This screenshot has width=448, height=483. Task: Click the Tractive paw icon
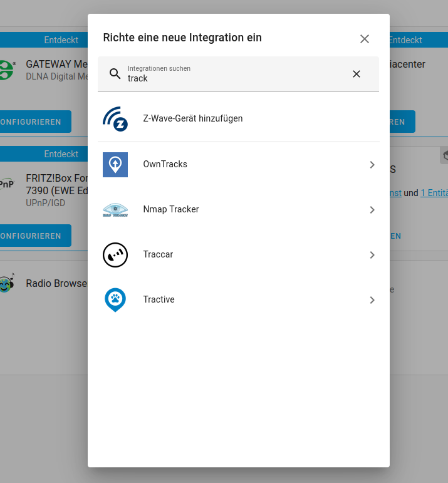coord(115,300)
